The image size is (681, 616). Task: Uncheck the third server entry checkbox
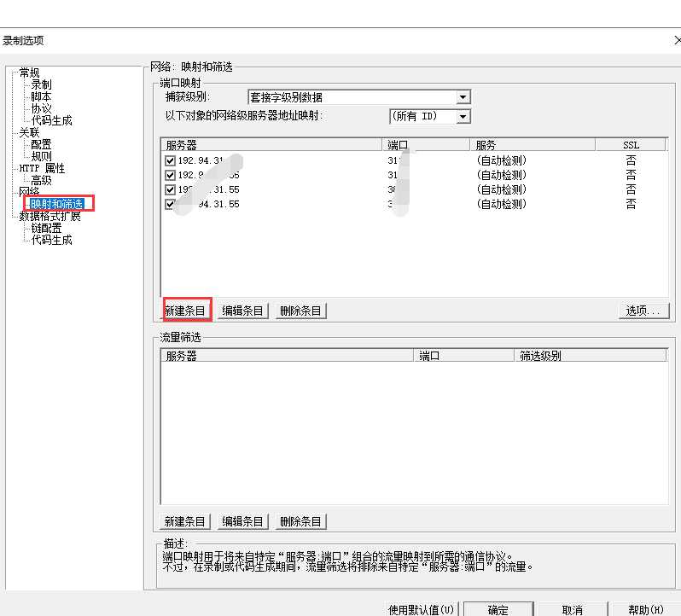[170, 189]
